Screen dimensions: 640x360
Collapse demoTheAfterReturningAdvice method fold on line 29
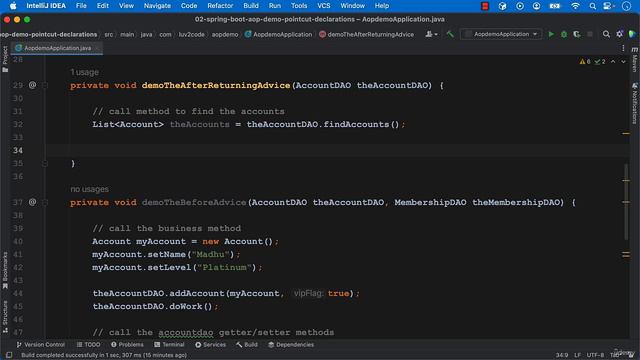tap(45, 85)
